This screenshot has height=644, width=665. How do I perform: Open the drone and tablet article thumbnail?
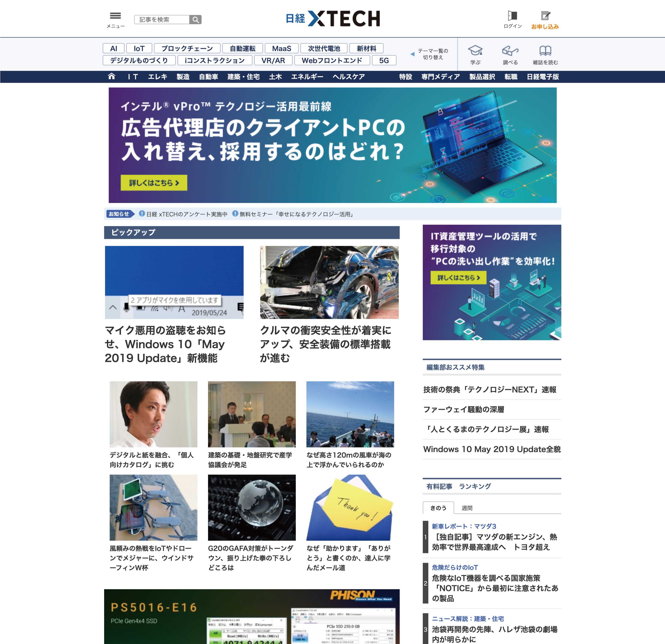tap(153, 507)
